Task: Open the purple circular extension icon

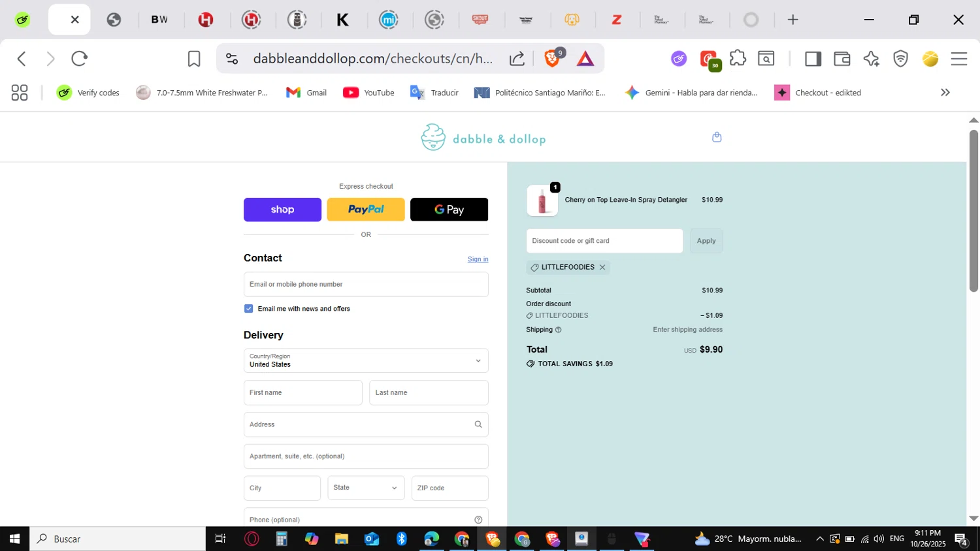Action: click(679, 59)
